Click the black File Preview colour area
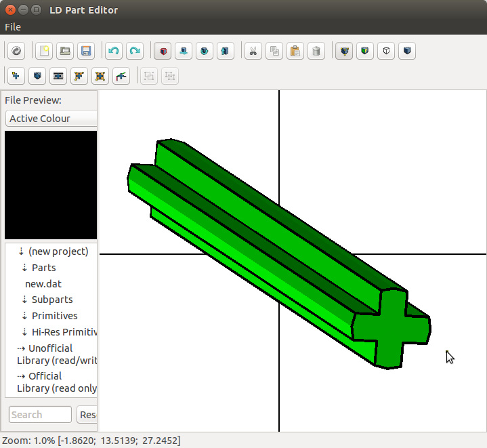Screen dimensions: 487x448 51,185
